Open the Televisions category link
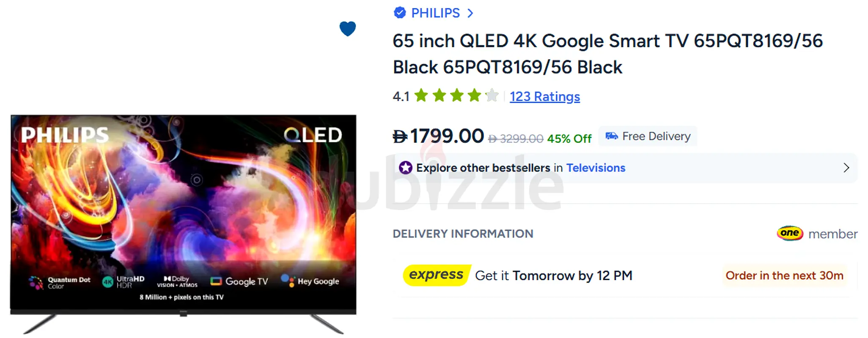The image size is (868, 338). coord(596,168)
